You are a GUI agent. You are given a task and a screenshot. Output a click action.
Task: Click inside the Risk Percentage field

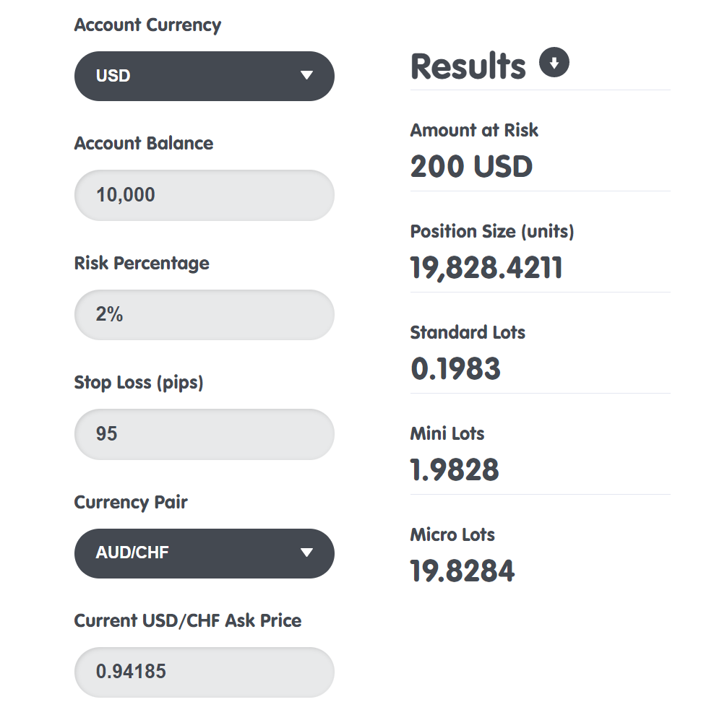tap(204, 314)
